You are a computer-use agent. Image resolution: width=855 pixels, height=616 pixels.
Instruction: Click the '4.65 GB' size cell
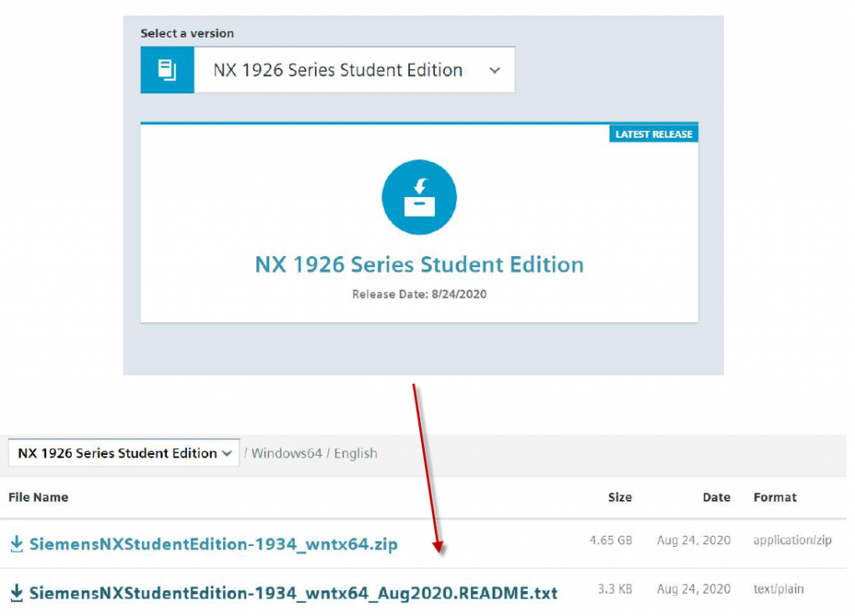pos(610,541)
